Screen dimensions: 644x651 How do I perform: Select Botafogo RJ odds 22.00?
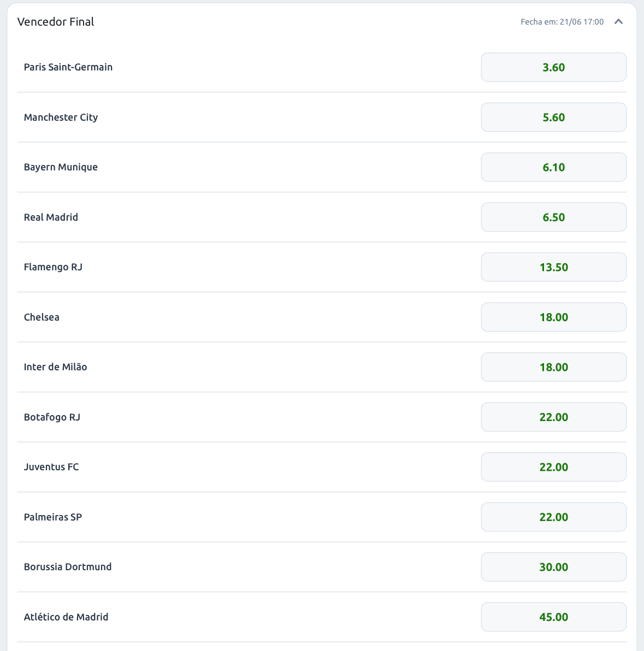pos(553,417)
